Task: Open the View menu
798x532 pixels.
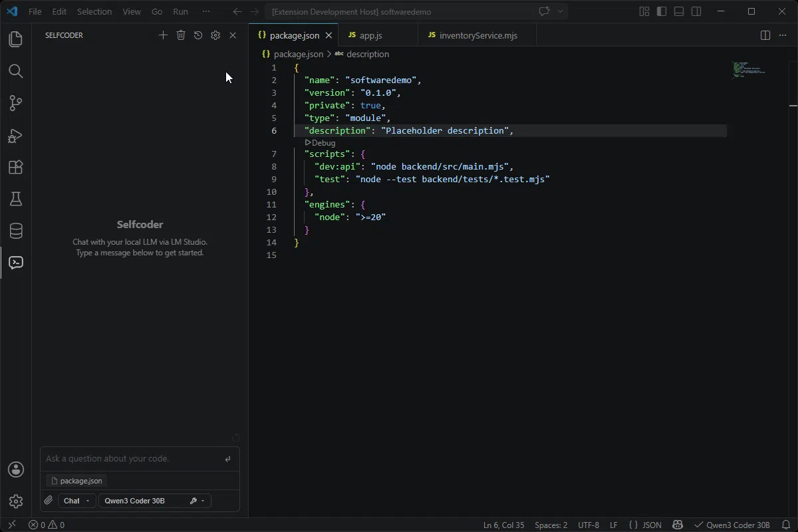Action: click(x=132, y=11)
